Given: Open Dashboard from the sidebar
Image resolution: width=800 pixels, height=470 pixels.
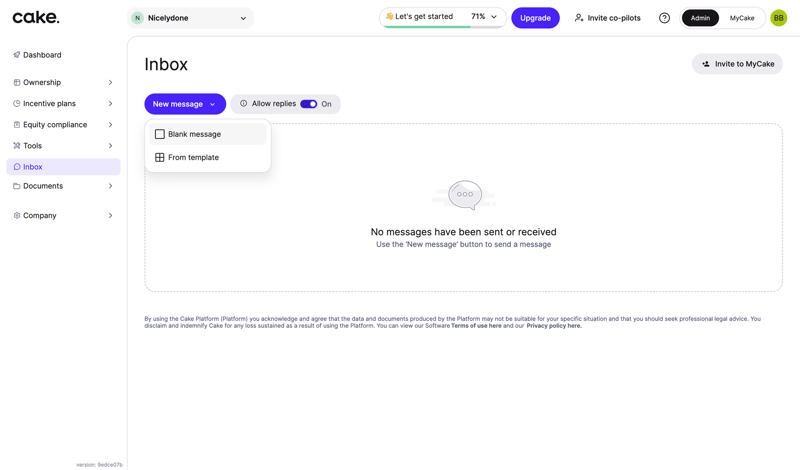Looking at the screenshot, I should 42,55.
